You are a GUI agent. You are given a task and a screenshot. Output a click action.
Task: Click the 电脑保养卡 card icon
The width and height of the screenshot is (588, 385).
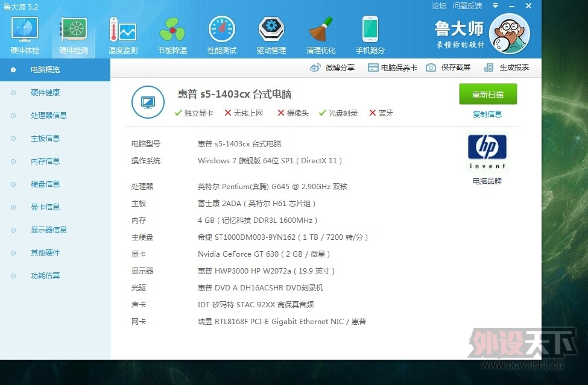coord(373,68)
